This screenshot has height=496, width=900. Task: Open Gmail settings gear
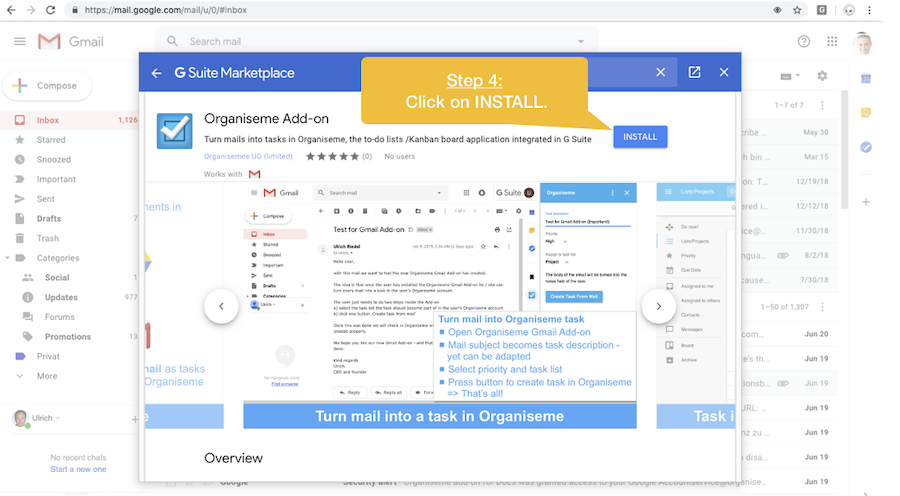[822, 76]
